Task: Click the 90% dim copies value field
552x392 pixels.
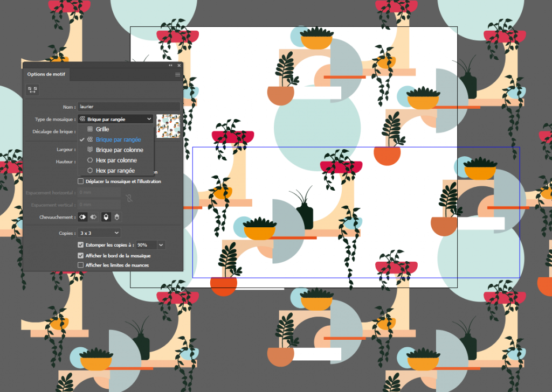Action: coord(147,244)
